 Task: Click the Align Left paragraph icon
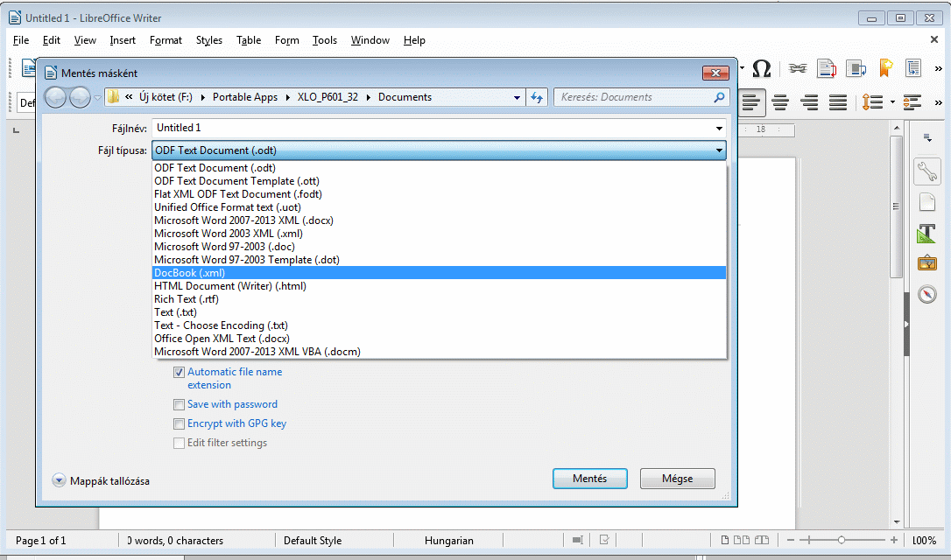(x=751, y=102)
